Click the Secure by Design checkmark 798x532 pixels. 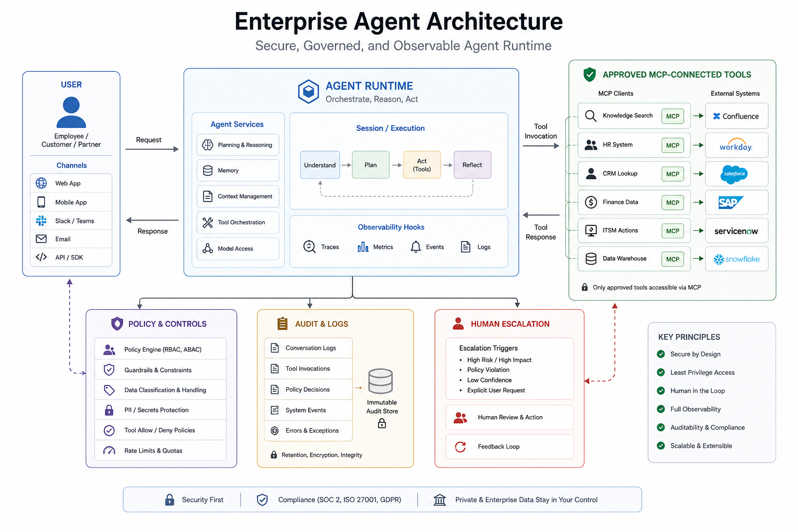pos(661,354)
